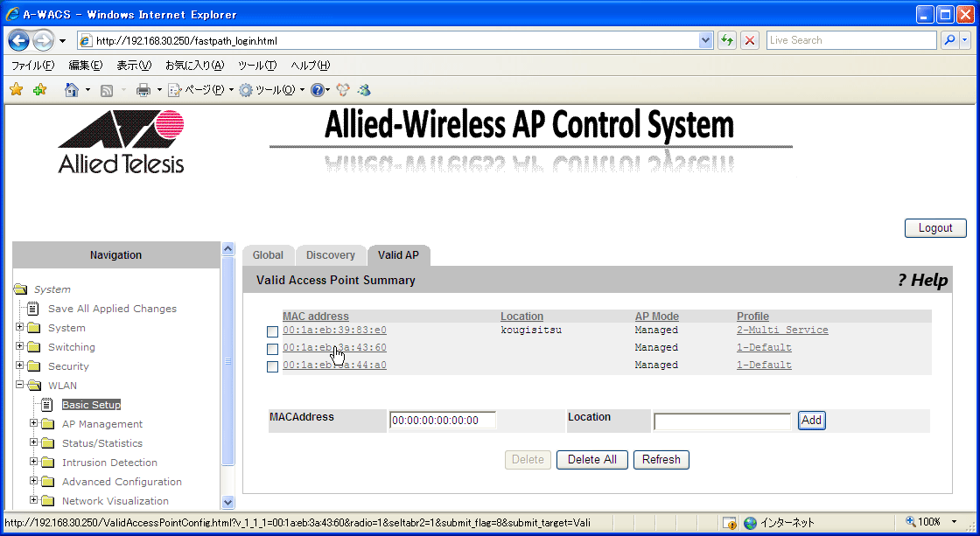Screen dimensions: 980x536
Task: Click the Print icon in toolbar
Action: [143, 90]
